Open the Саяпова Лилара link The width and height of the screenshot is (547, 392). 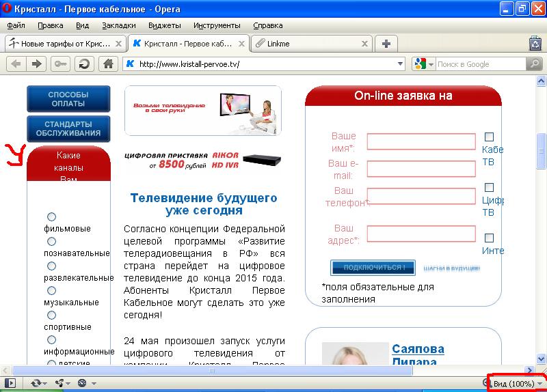[418, 355]
